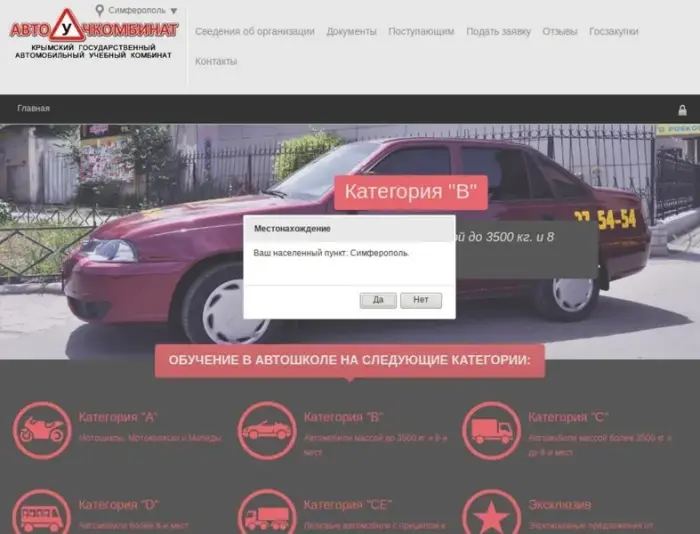Open the Госзакупки page
Viewport: 700px width, 534px height.
(x=613, y=32)
